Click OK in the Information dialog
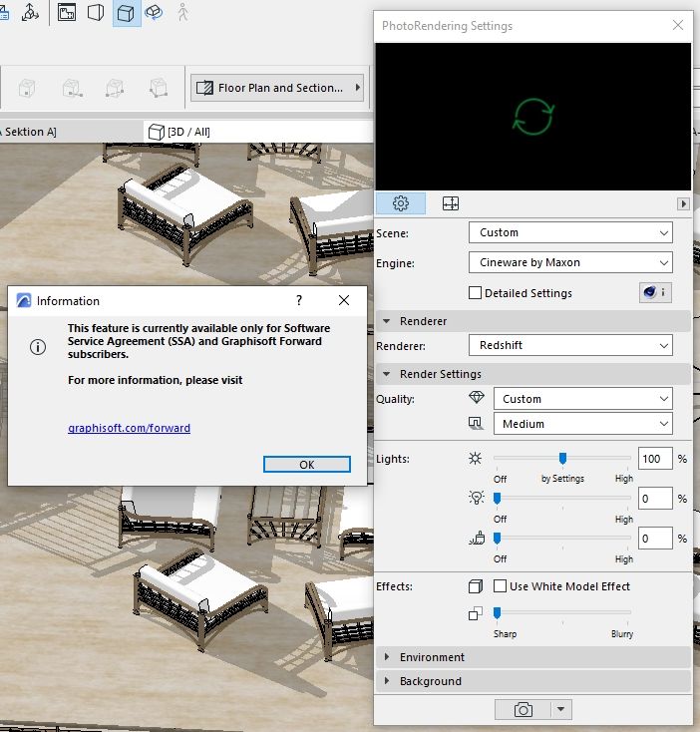This screenshot has height=732, width=700. point(307,465)
